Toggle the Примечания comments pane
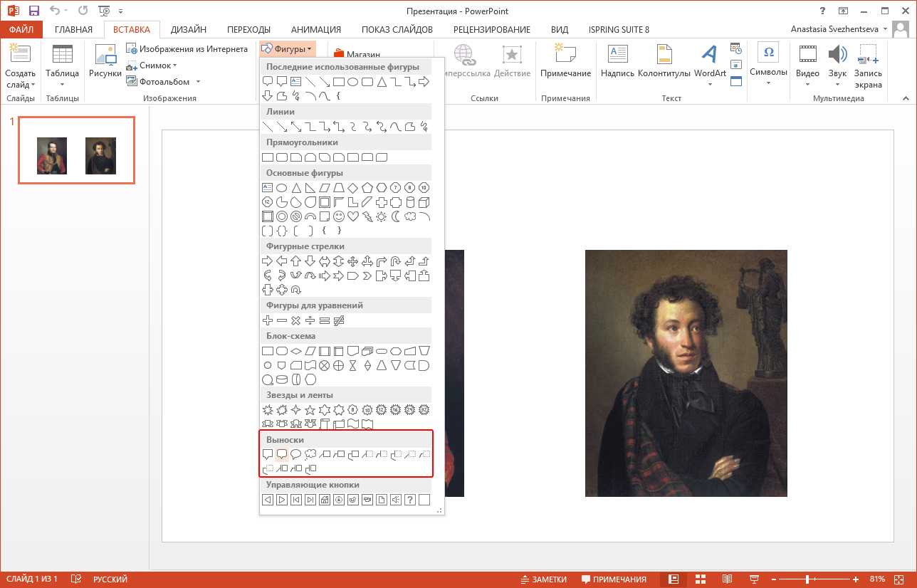Image resolution: width=917 pixels, height=588 pixels. point(614,579)
